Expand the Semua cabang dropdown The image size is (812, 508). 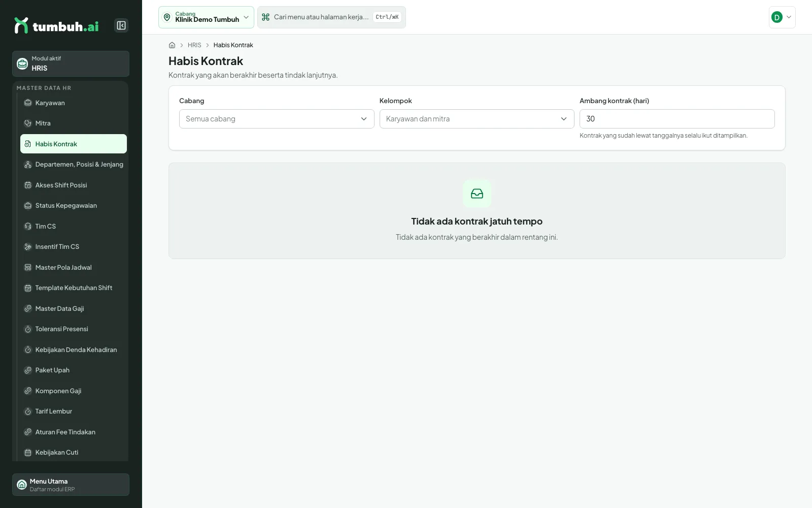tap(277, 119)
